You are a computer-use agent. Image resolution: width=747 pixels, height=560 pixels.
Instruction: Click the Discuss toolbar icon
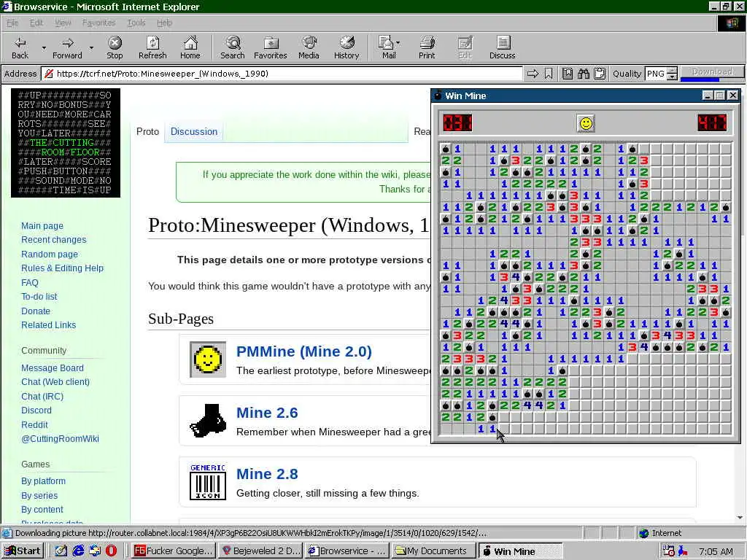point(502,47)
